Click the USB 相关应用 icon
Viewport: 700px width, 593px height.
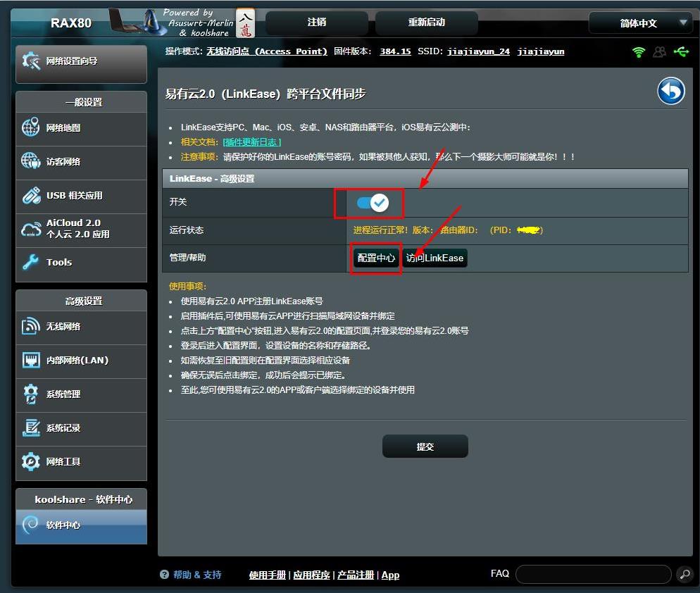(31, 195)
